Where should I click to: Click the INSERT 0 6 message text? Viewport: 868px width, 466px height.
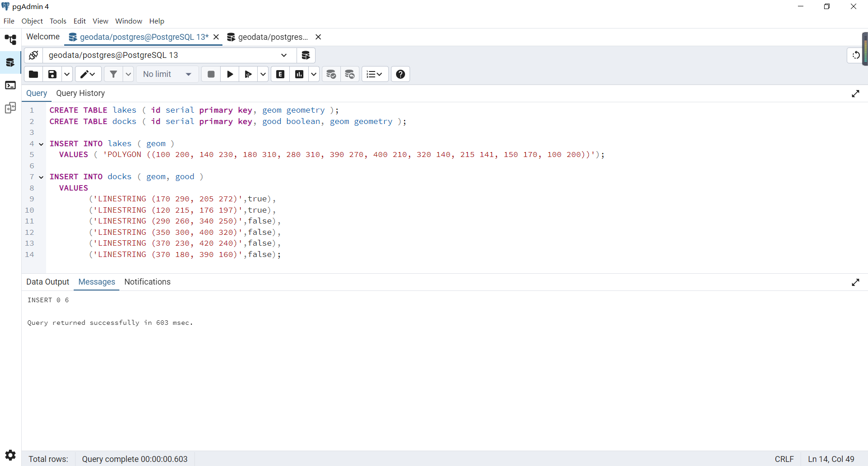click(48, 300)
